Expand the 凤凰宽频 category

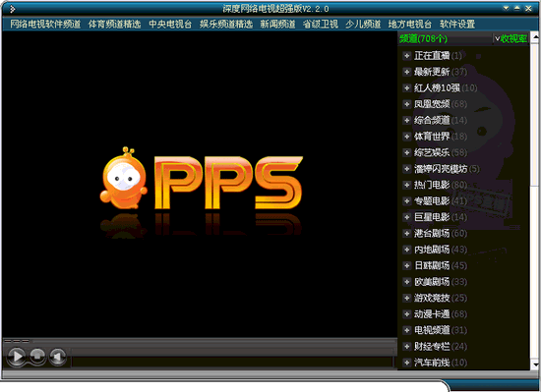(407, 104)
